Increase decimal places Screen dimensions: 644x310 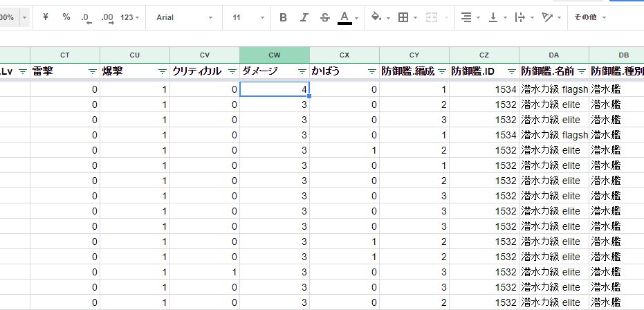107,17
